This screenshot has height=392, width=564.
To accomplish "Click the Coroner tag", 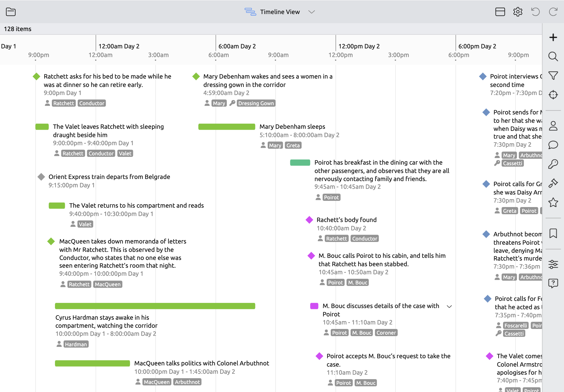I will (386, 333).
